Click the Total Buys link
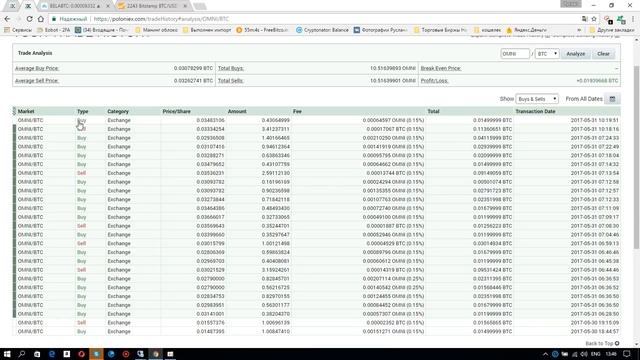Viewport: 640px width, 360px height. 231,68
